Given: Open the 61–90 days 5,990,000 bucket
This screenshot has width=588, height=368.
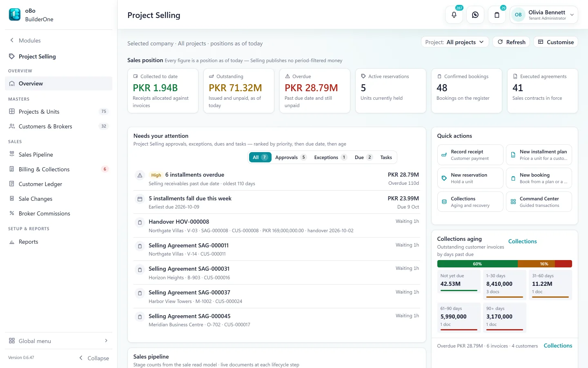Looking at the screenshot, I should tap(459, 318).
